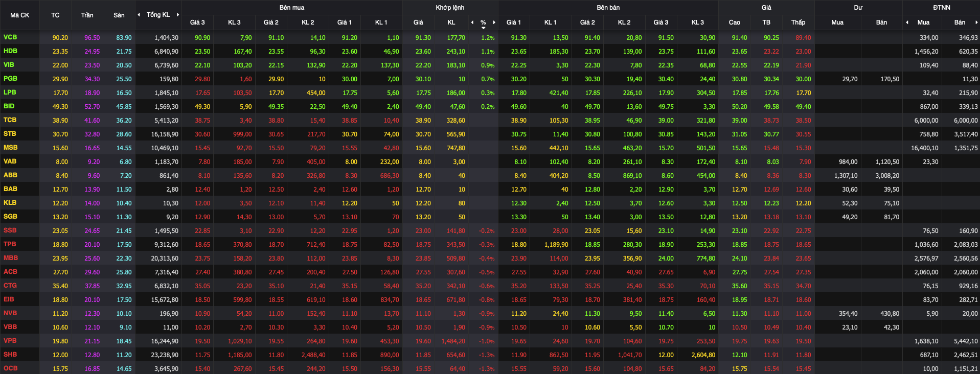Open the CTG stock symbol

click(10, 286)
